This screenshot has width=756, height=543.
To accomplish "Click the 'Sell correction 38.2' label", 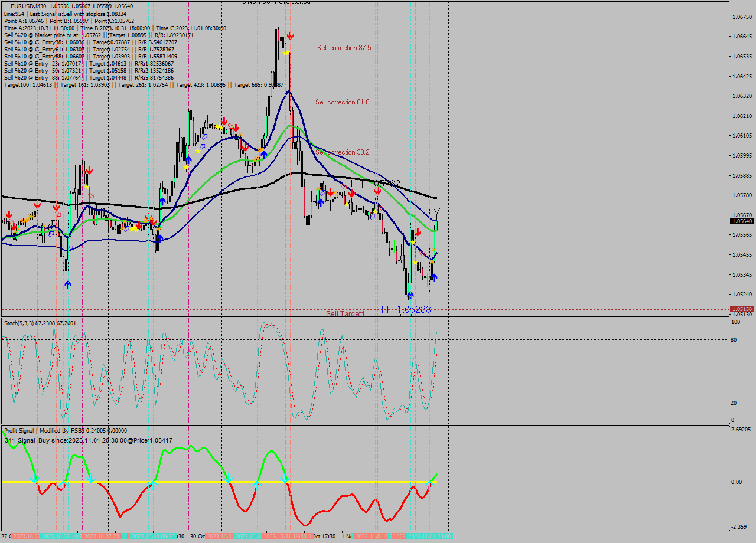I will click(343, 152).
